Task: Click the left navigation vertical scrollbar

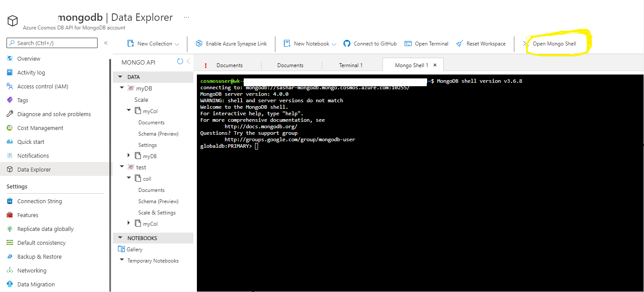Action: (x=110, y=174)
